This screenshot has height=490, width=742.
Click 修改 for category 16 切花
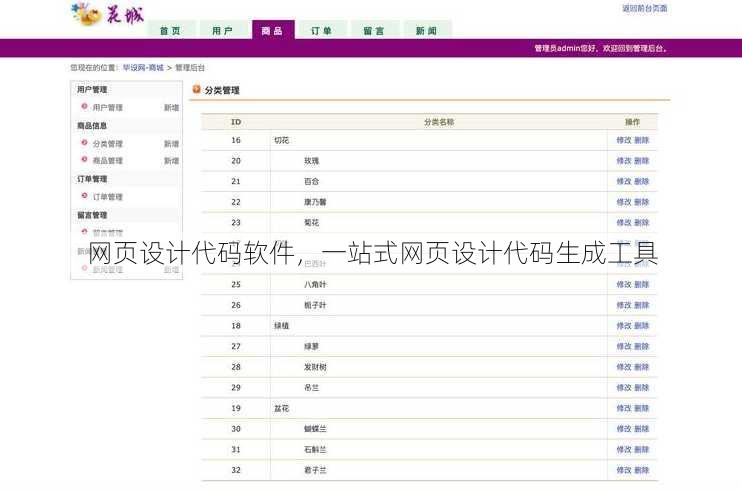(x=624, y=140)
